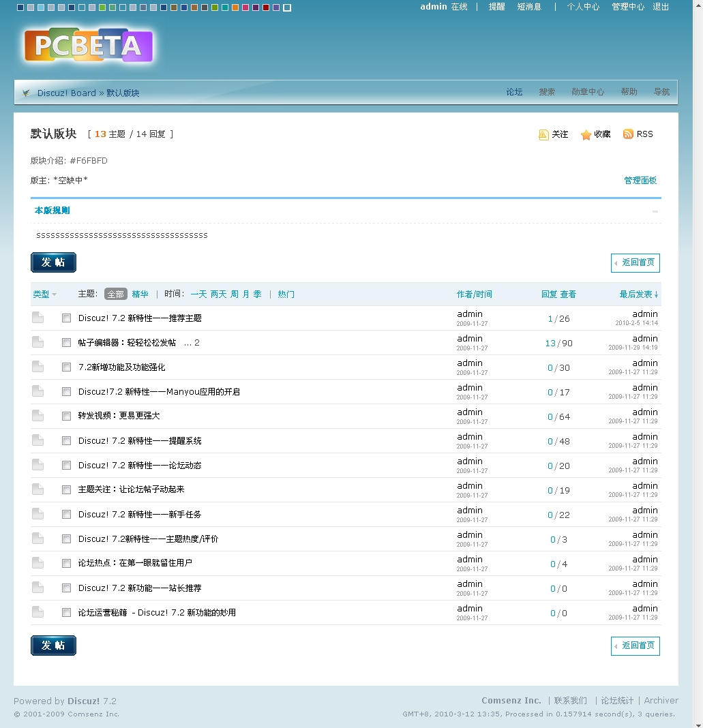Click 退出 to log out
The height and width of the screenshot is (728, 703).
[x=661, y=7]
